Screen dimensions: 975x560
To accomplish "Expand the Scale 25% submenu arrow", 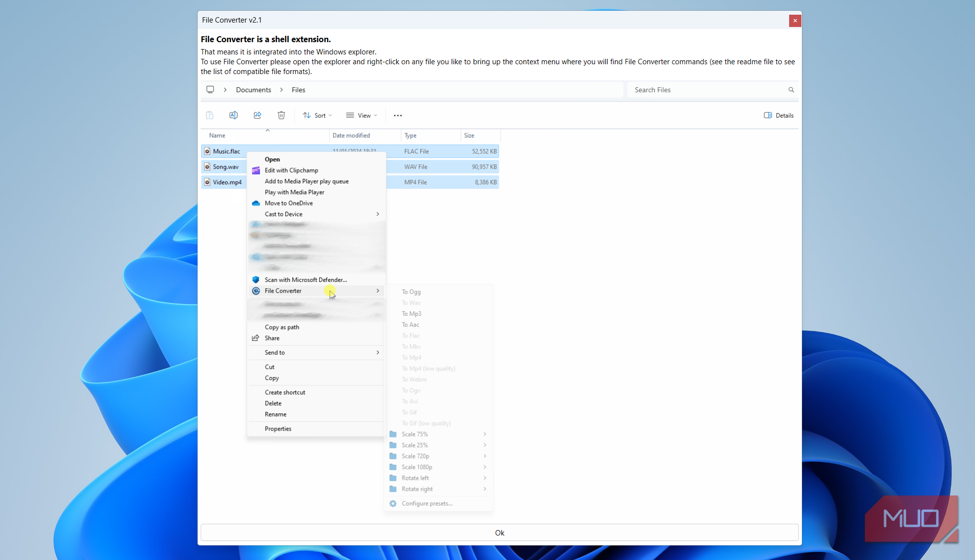I will tap(485, 445).
